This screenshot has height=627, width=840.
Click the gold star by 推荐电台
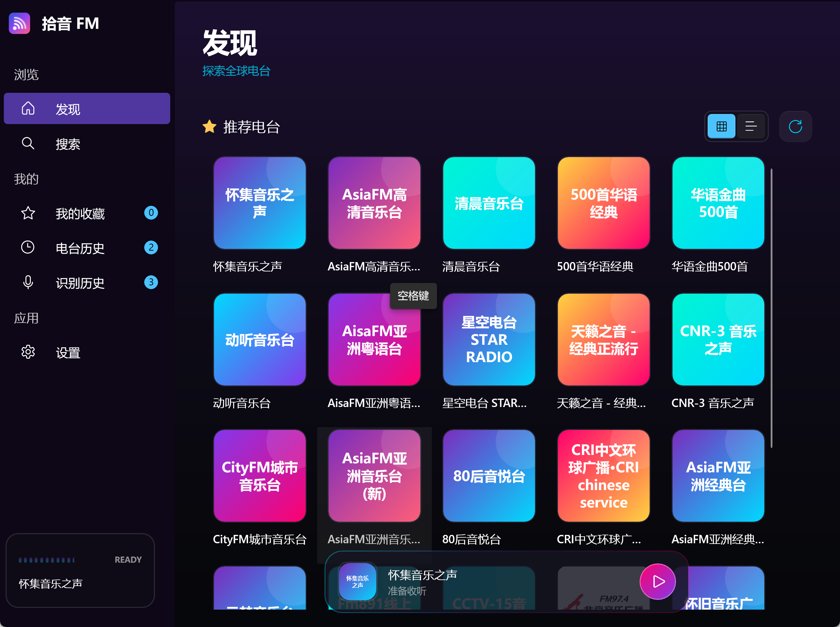coord(209,127)
